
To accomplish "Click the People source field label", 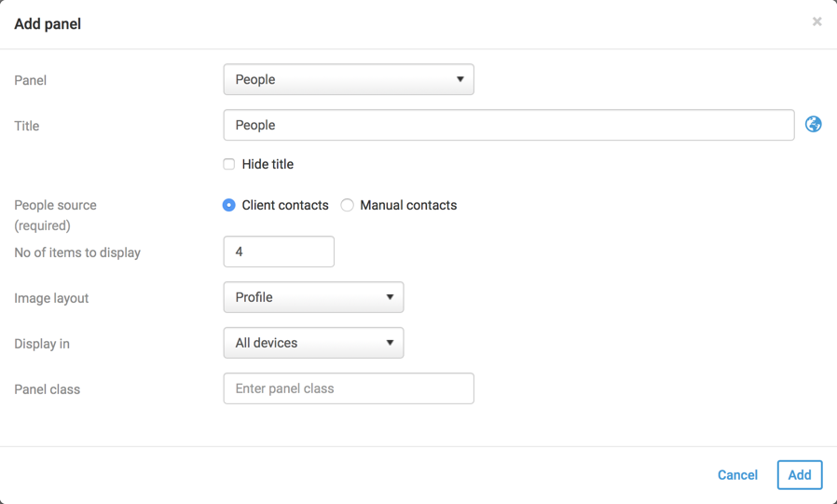I will [x=55, y=205].
